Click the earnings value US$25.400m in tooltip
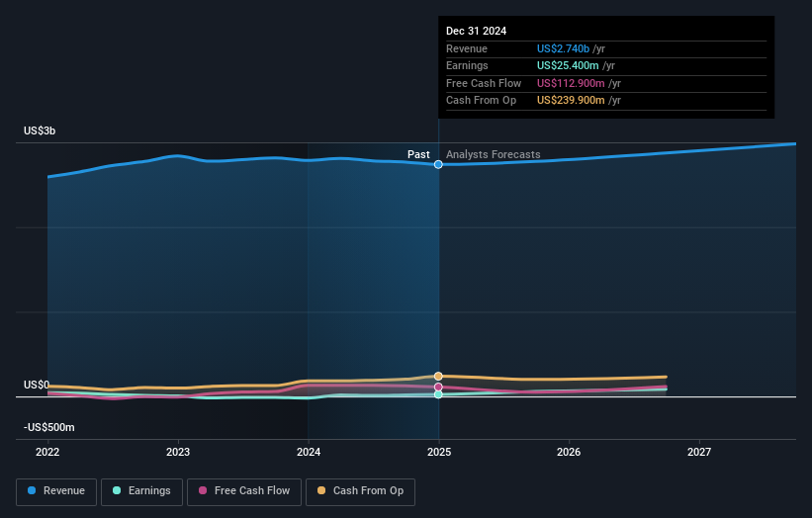The image size is (812, 518). point(568,65)
